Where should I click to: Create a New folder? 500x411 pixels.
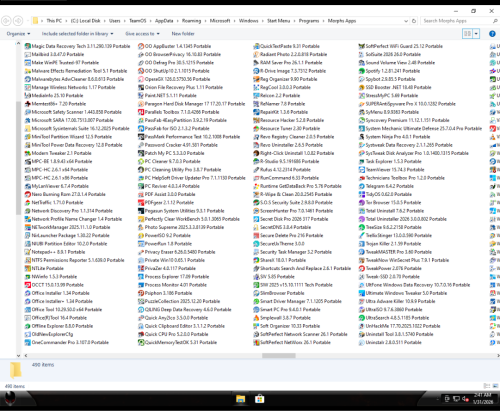point(183,34)
